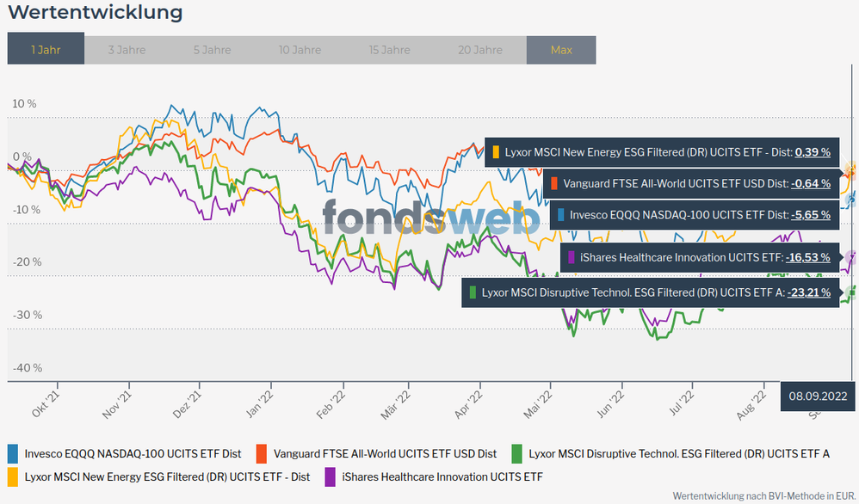Switch to the 3 Jahre tab

coord(127,50)
